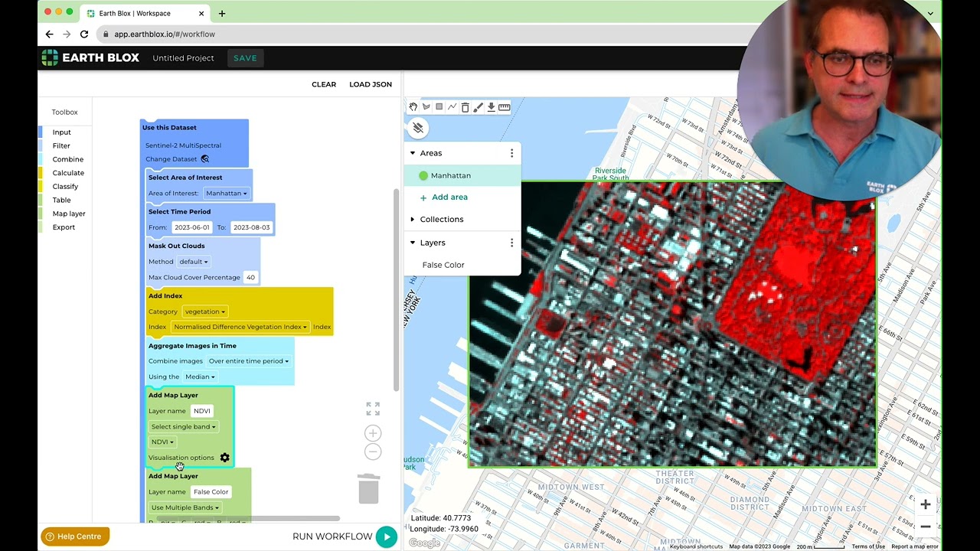The width and height of the screenshot is (980, 551).
Task: Click the Run Workflow play icon
Action: [x=387, y=536]
